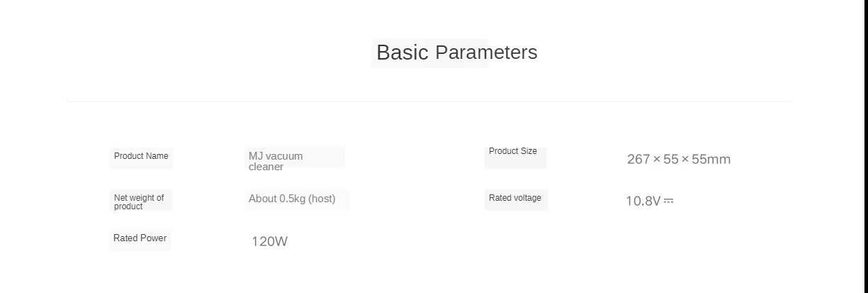Click the 267 × 55 × 55mm dimensions value
The image size is (868, 293).
coord(678,160)
